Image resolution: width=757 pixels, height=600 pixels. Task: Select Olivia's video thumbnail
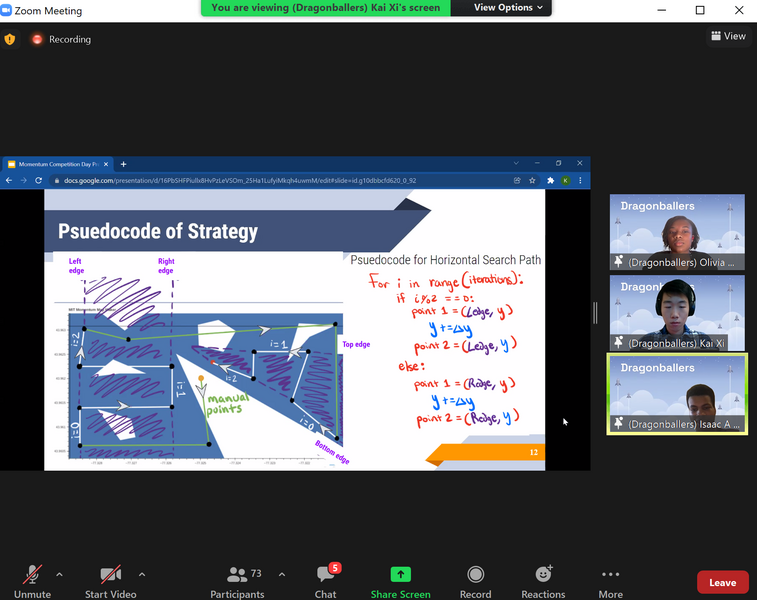(x=677, y=232)
